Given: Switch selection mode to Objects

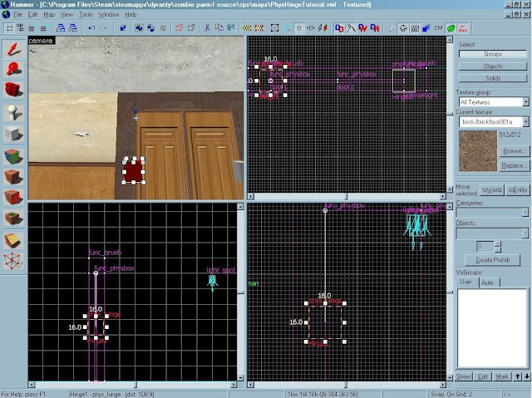Looking at the screenshot, I should point(493,66).
